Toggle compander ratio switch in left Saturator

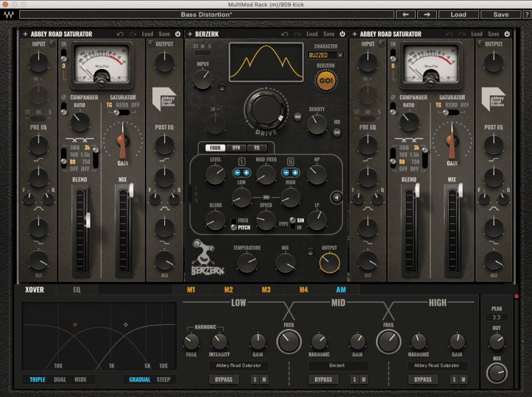click(63, 108)
